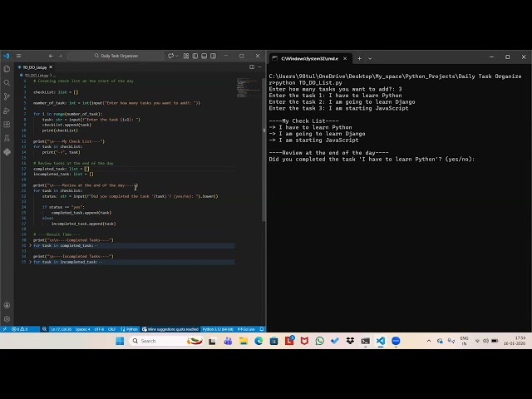532x399 pixels.
Task: Open the Python activity bar view
Action: 7,152
